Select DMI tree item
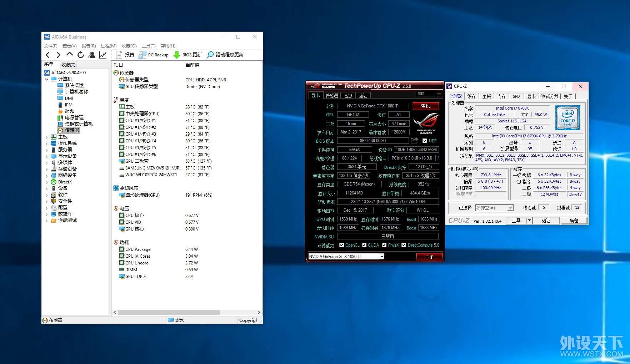Image resolution: width=630 pixels, height=364 pixels. pos(65,98)
